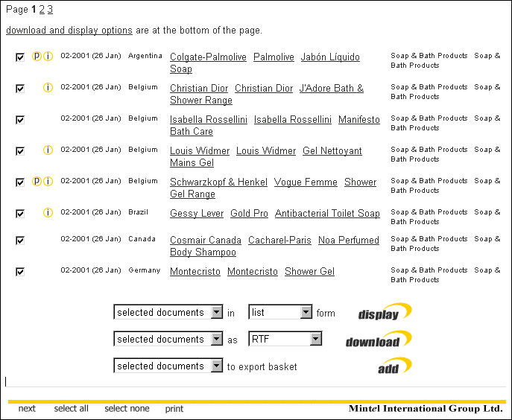
Task: Open the Gold Pro brand link
Action: pos(249,214)
